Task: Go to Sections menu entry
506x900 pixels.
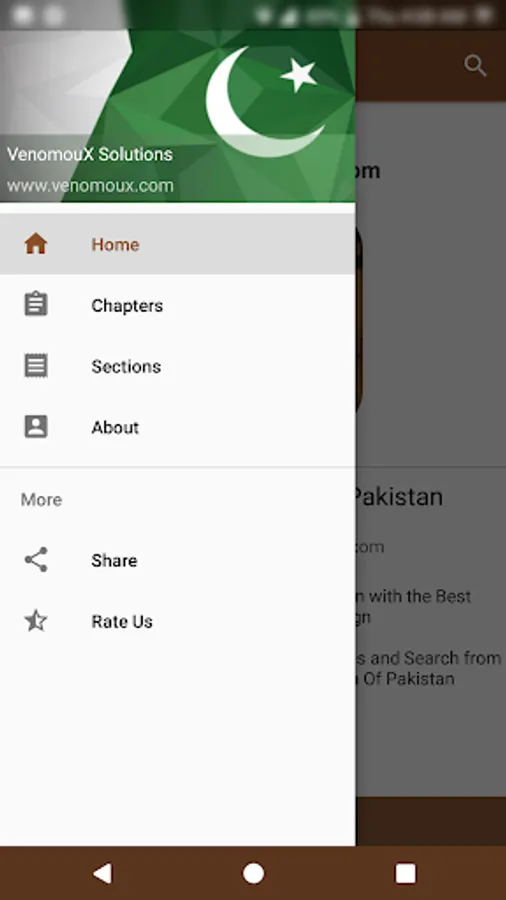Action: click(178, 366)
